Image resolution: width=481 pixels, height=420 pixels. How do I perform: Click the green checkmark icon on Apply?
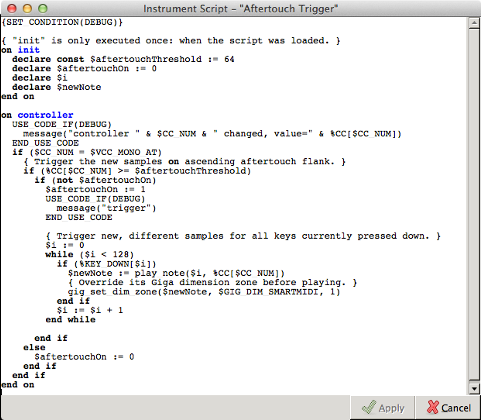click(369, 407)
